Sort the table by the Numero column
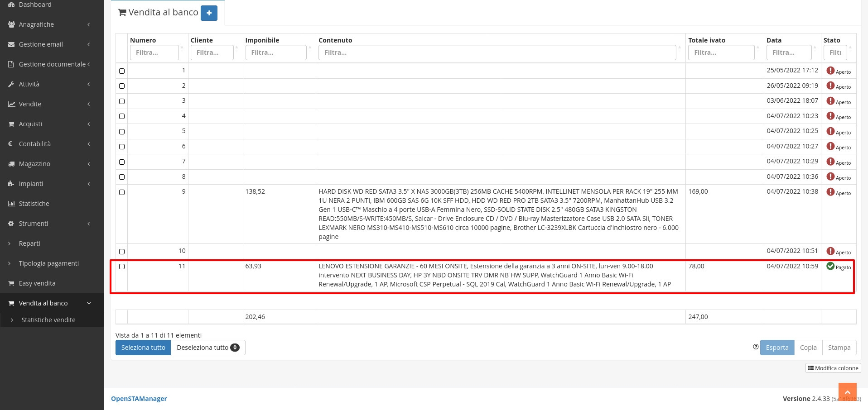 [143, 40]
